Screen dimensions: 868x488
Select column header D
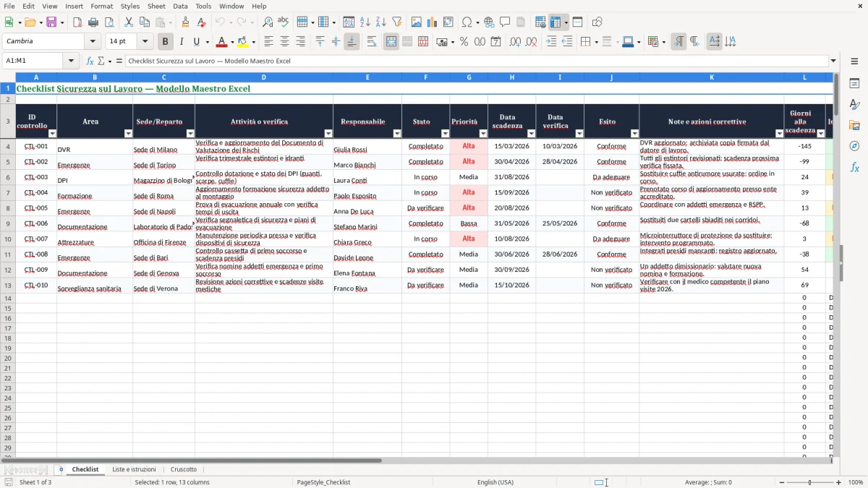coord(263,77)
